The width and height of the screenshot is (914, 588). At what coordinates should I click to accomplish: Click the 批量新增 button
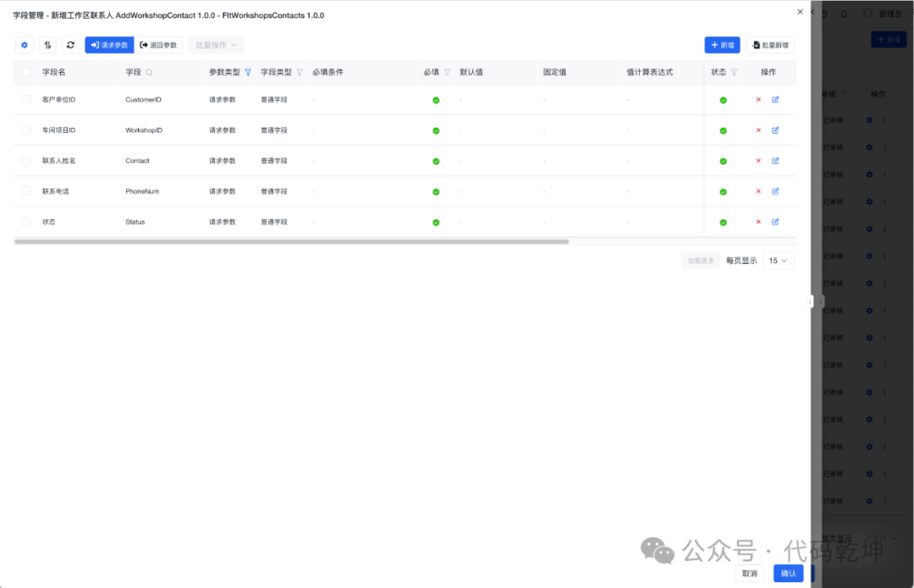(x=771, y=45)
